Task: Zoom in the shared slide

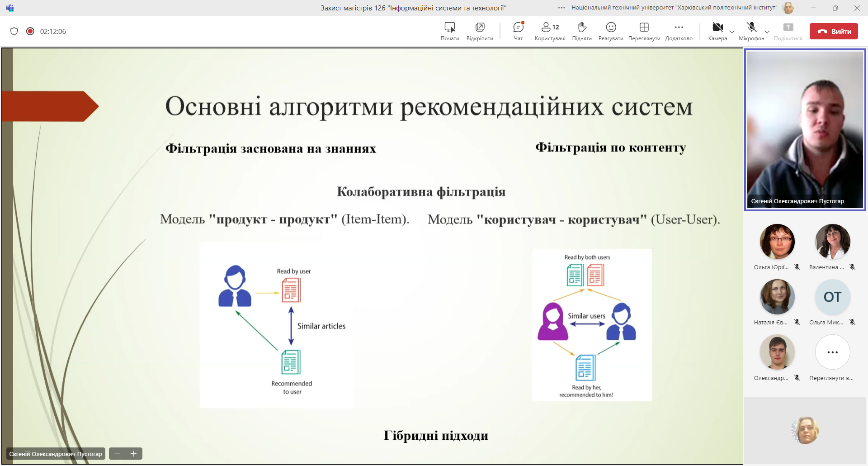Action: click(x=134, y=453)
